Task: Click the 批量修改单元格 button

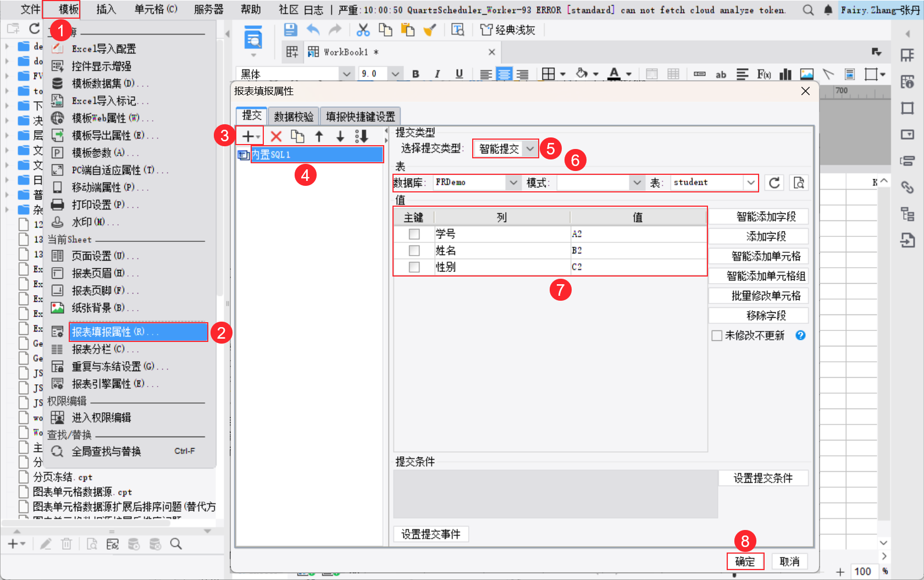Action: pos(758,296)
